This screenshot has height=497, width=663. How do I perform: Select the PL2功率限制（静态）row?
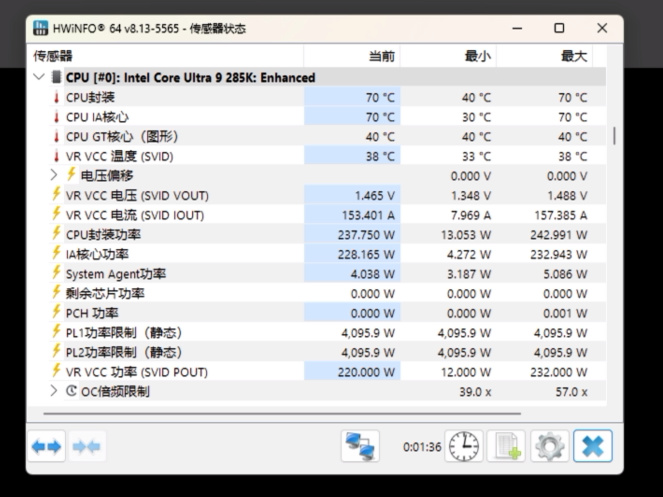click(327, 352)
